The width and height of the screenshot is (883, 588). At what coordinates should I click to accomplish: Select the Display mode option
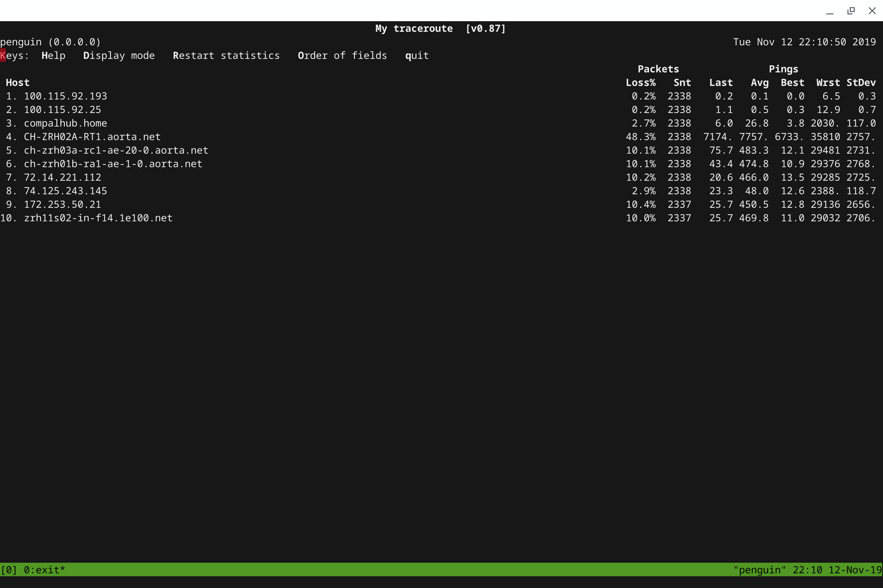(119, 56)
